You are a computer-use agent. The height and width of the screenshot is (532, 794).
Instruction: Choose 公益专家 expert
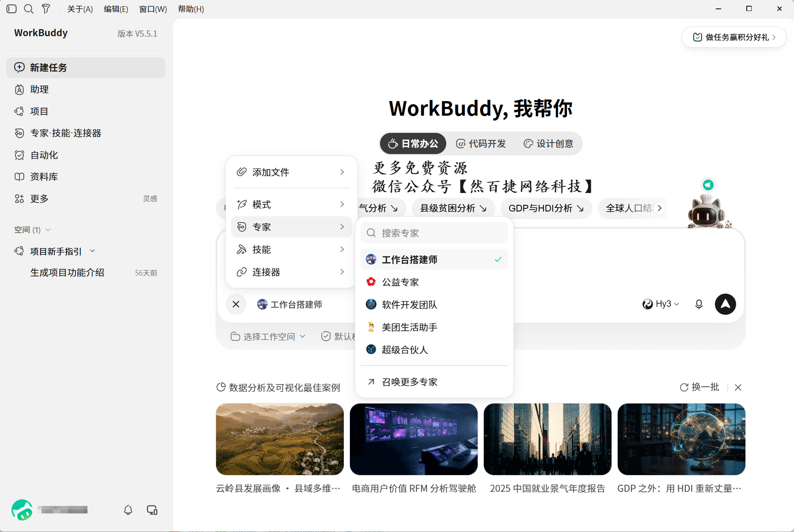coord(434,282)
